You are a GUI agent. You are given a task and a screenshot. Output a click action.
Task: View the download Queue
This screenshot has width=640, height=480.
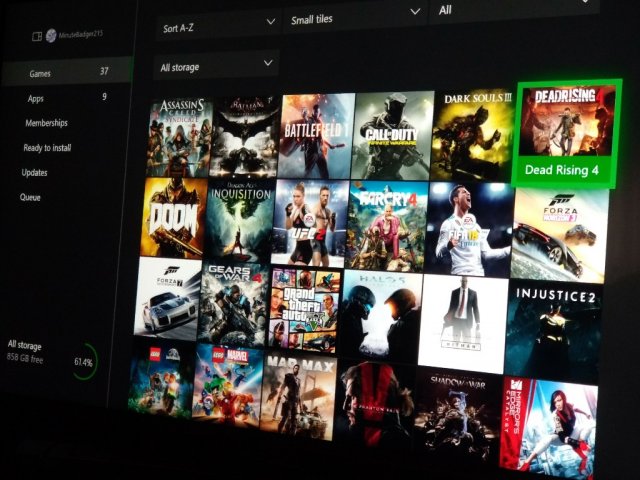pyautogui.click(x=30, y=198)
